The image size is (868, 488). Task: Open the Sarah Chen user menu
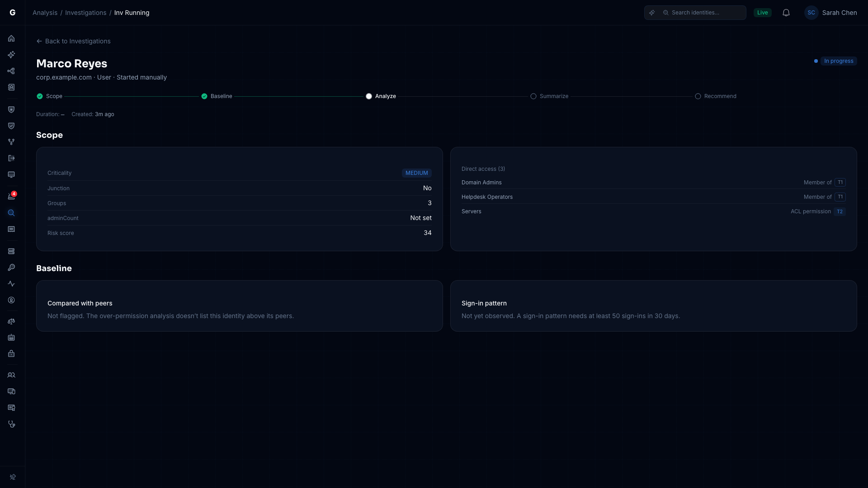coord(831,13)
